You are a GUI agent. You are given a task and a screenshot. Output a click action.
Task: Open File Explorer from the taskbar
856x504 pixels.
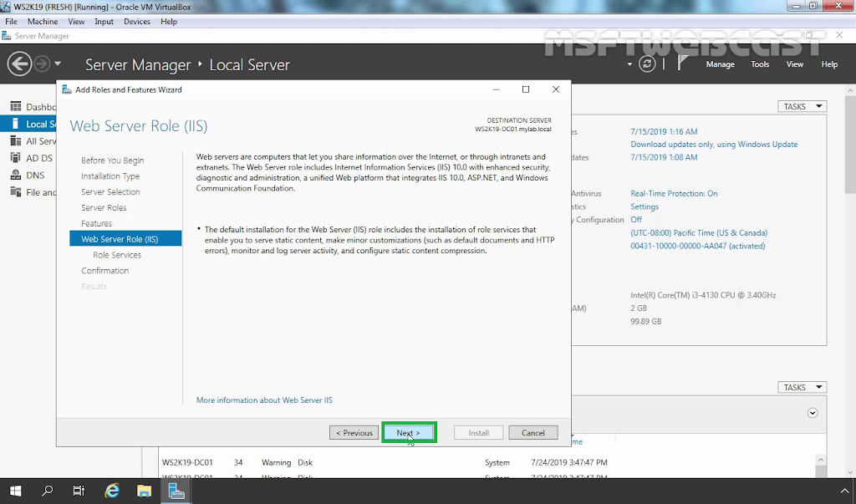pyautogui.click(x=144, y=491)
